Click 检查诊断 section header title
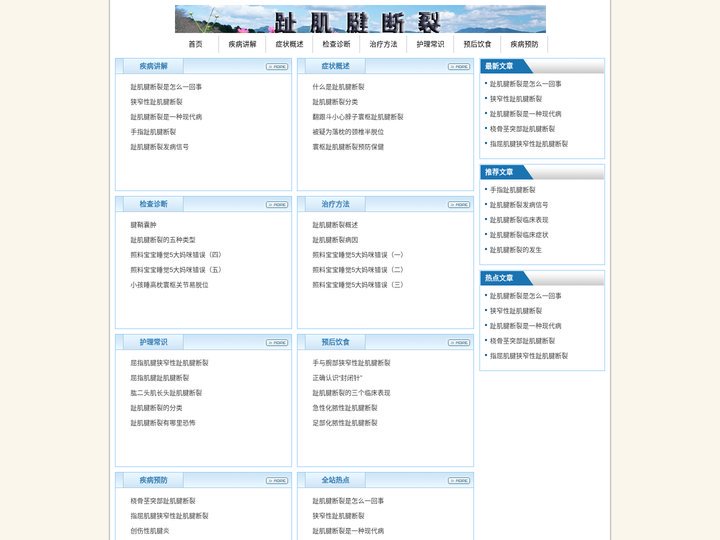 tap(153, 204)
